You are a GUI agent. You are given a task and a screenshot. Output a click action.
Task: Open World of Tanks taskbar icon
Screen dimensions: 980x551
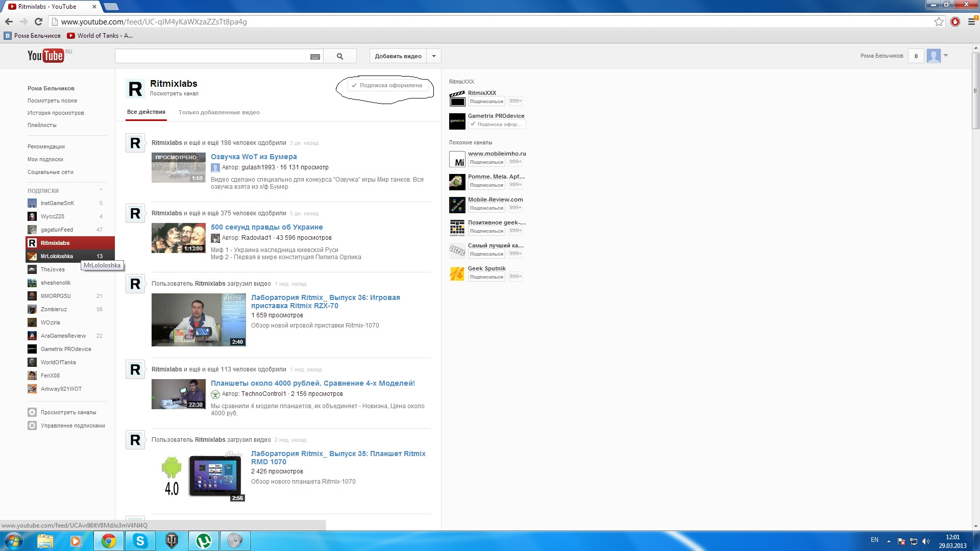(x=172, y=541)
